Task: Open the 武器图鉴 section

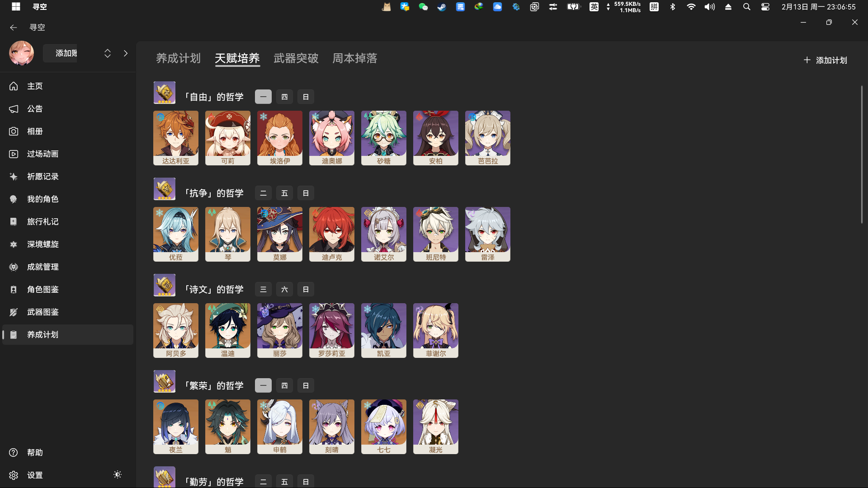Action: tap(42, 312)
